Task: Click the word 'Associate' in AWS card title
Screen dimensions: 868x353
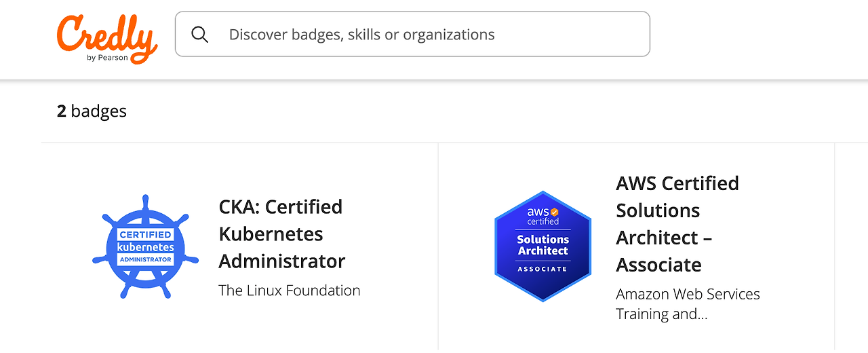Action: [658, 265]
